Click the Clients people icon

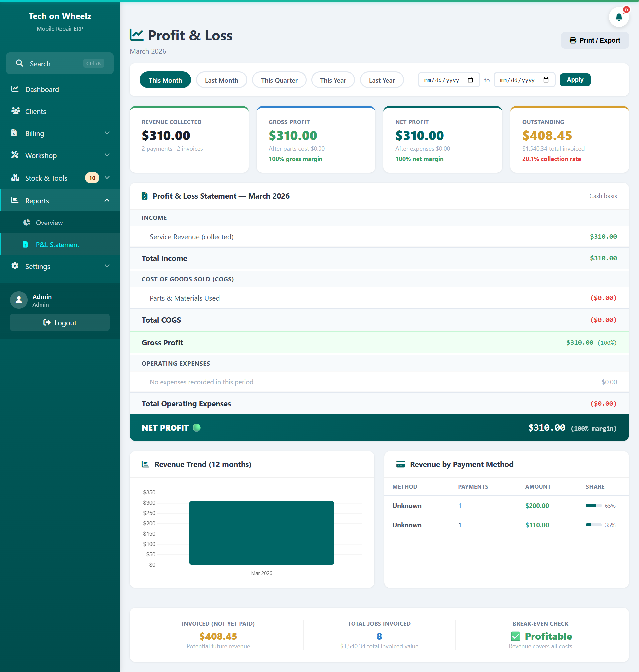[15, 111]
